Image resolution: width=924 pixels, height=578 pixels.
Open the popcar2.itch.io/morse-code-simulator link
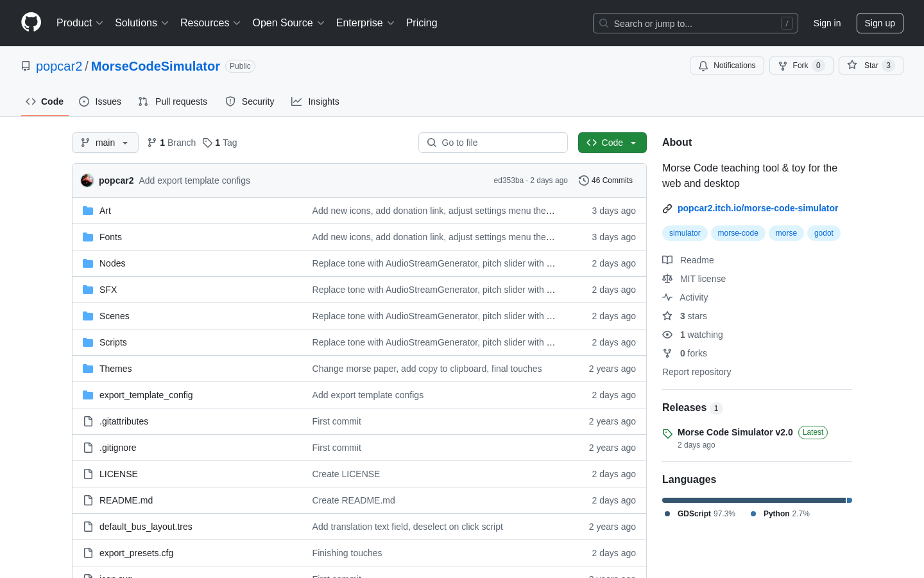tap(758, 208)
